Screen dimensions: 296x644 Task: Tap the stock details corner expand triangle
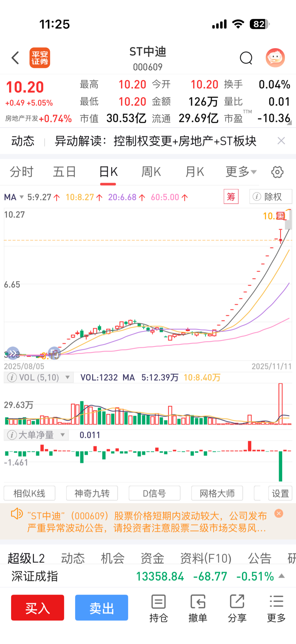click(x=289, y=123)
